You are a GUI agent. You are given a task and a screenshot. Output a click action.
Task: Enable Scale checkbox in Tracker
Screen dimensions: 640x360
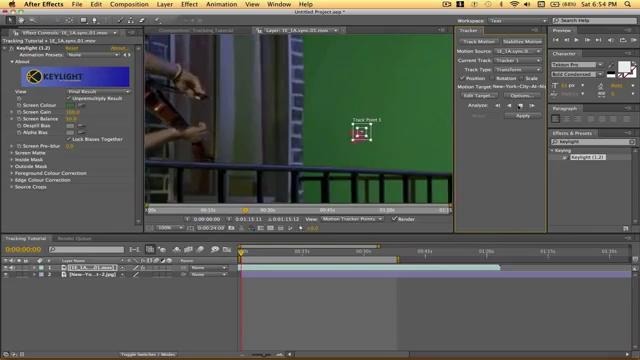point(522,78)
